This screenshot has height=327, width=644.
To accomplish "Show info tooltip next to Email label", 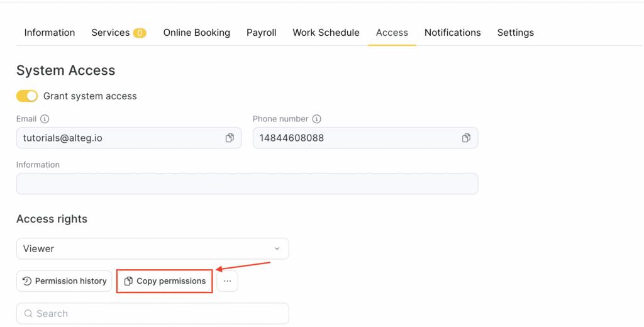I will (x=45, y=119).
